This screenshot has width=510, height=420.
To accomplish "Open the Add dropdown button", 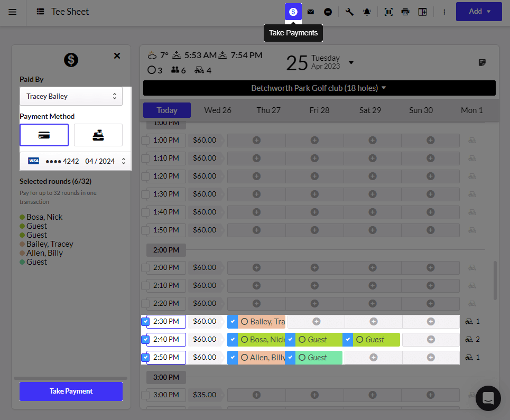I will tap(479, 12).
